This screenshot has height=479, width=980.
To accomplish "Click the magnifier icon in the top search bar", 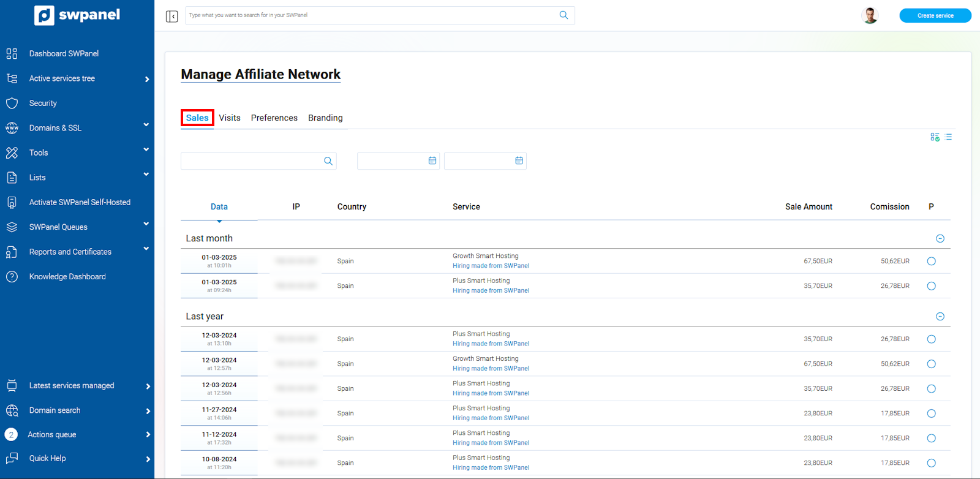I will click(563, 15).
